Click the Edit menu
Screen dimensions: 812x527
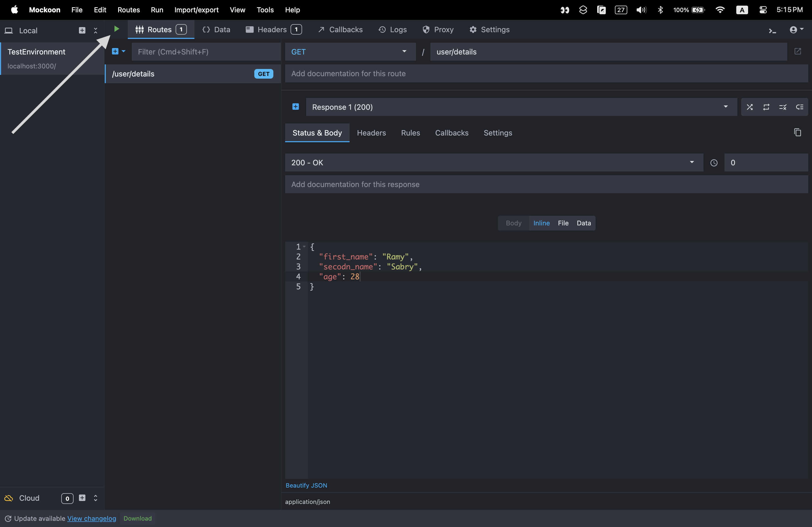[100, 10]
